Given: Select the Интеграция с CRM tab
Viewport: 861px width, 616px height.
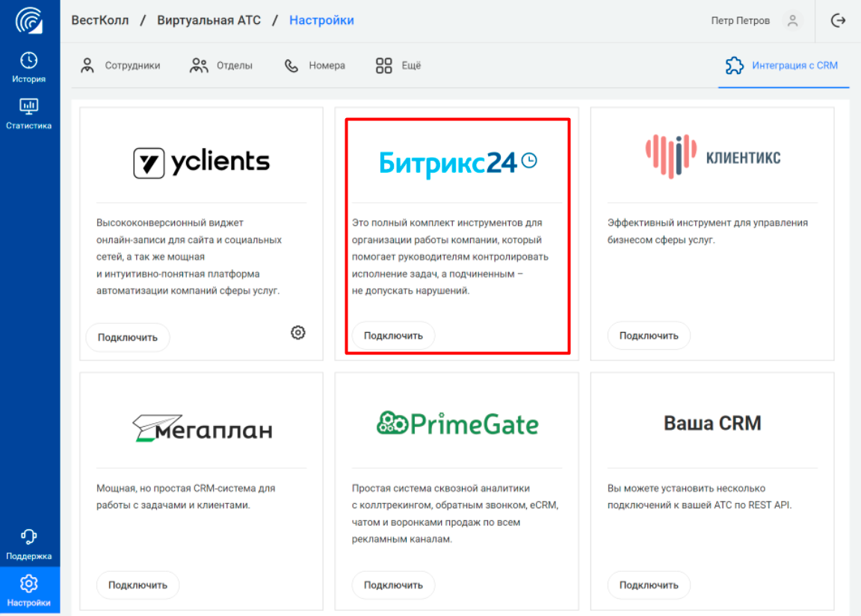Looking at the screenshot, I should [783, 66].
